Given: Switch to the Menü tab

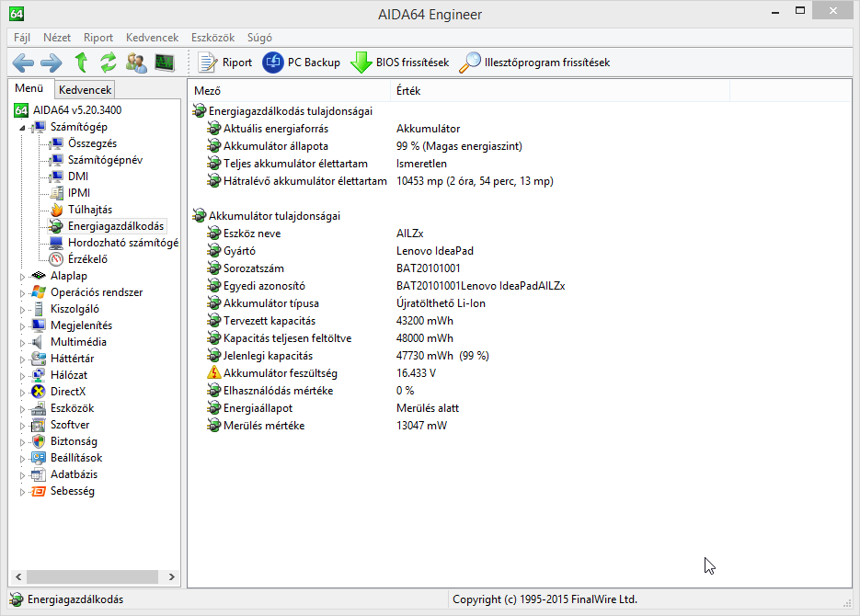Looking at the screenshot, I should [x=29, y=88].
